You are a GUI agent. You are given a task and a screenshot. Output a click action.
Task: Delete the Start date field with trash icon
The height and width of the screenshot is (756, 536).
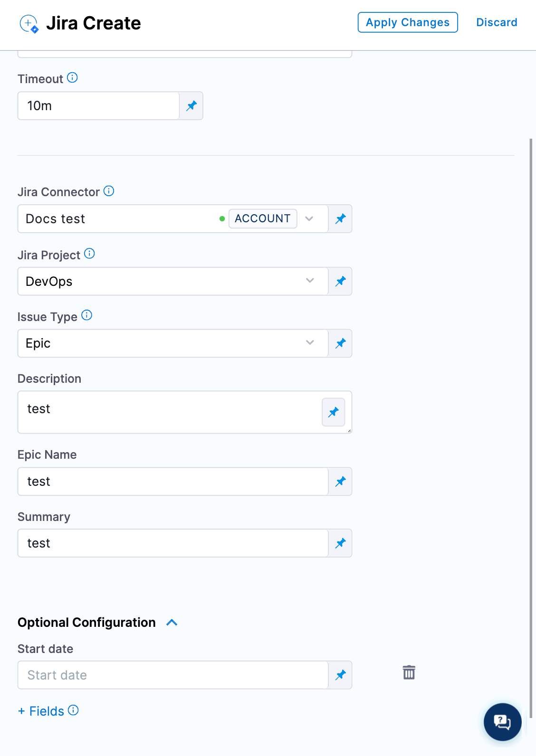[409, 672]
